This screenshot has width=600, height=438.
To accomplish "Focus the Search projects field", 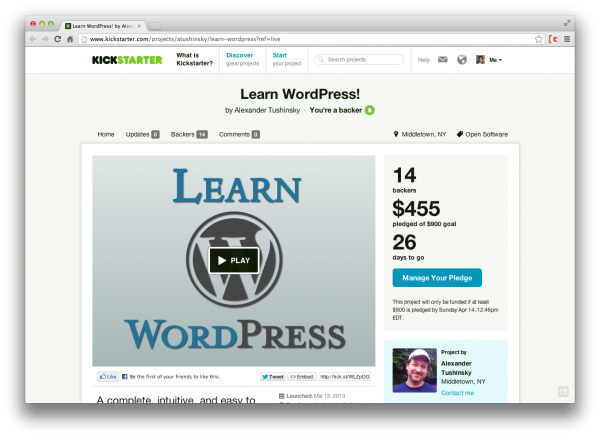I will coord(359,60).
